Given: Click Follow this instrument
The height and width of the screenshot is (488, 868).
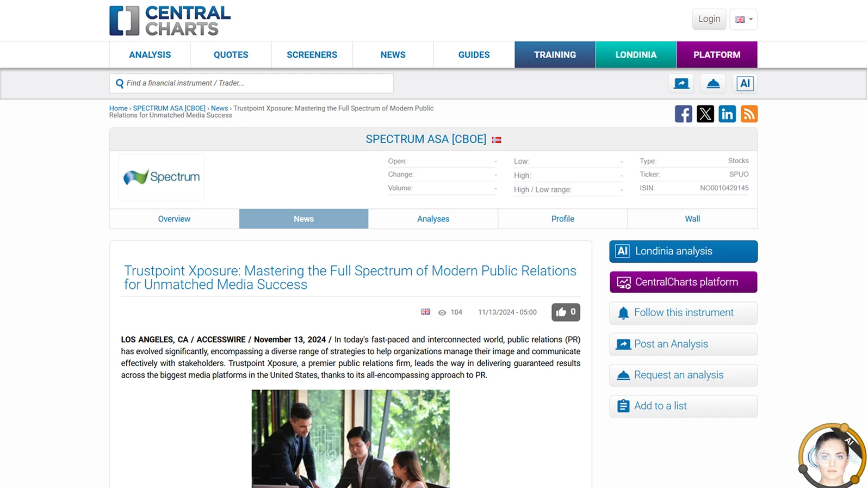Looking at the screenshot, I should point(684,313).
